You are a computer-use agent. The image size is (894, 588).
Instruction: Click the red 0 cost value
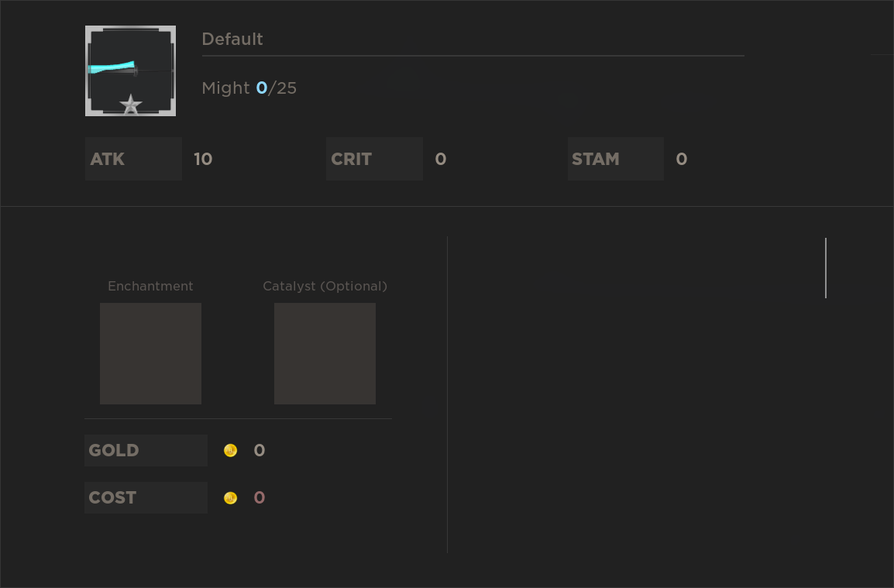coord(260,497)
